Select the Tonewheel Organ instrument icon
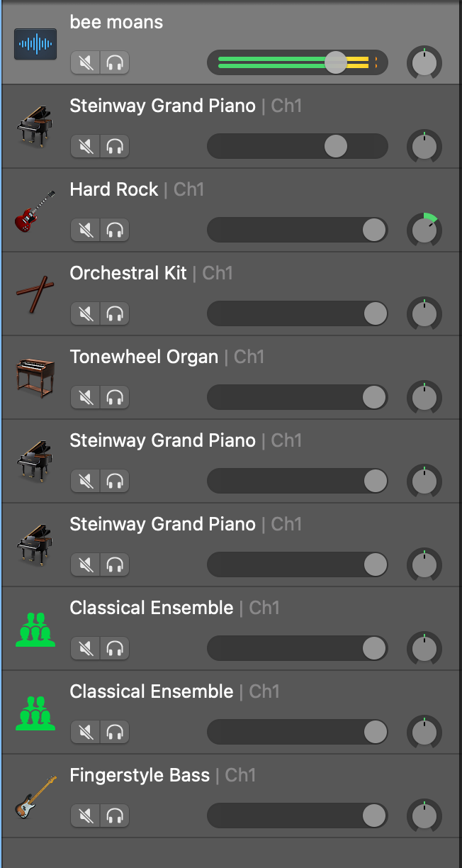 [x=35, y=378]
